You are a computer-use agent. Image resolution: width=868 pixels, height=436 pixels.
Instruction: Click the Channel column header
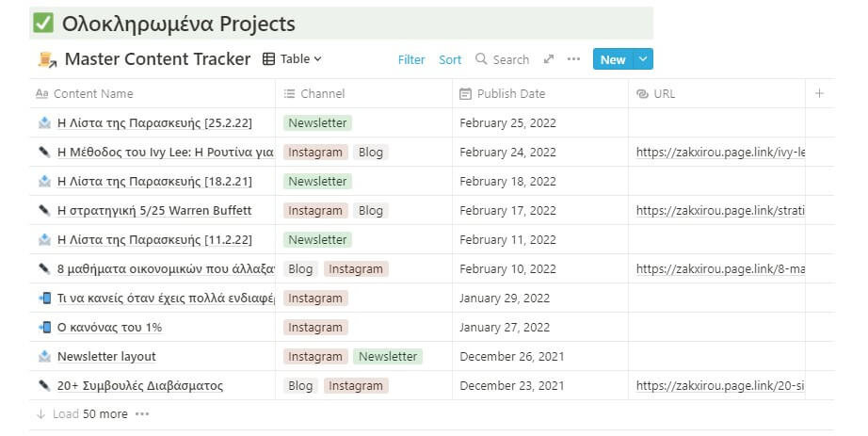point(322,93)
